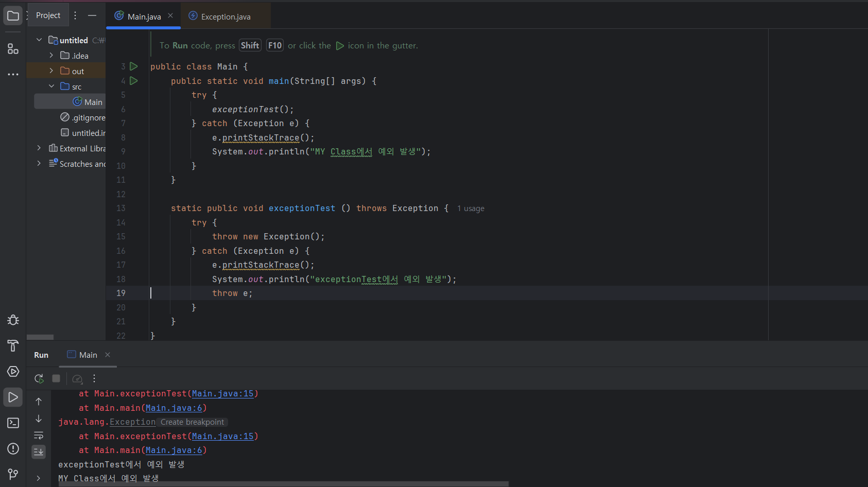Expand the out folder

51,71
